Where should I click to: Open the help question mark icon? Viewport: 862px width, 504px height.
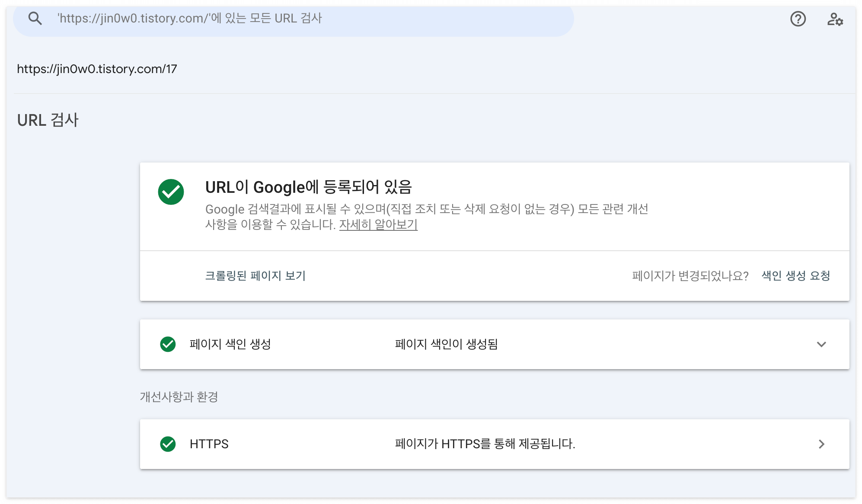tap(798, 19)
